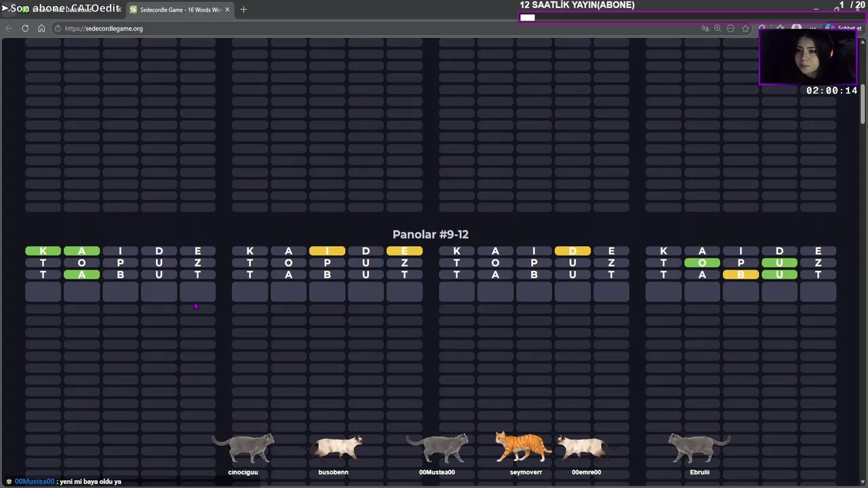Click the yellow D tile
This screenshot has height=488, width=868.
point(572,251)
